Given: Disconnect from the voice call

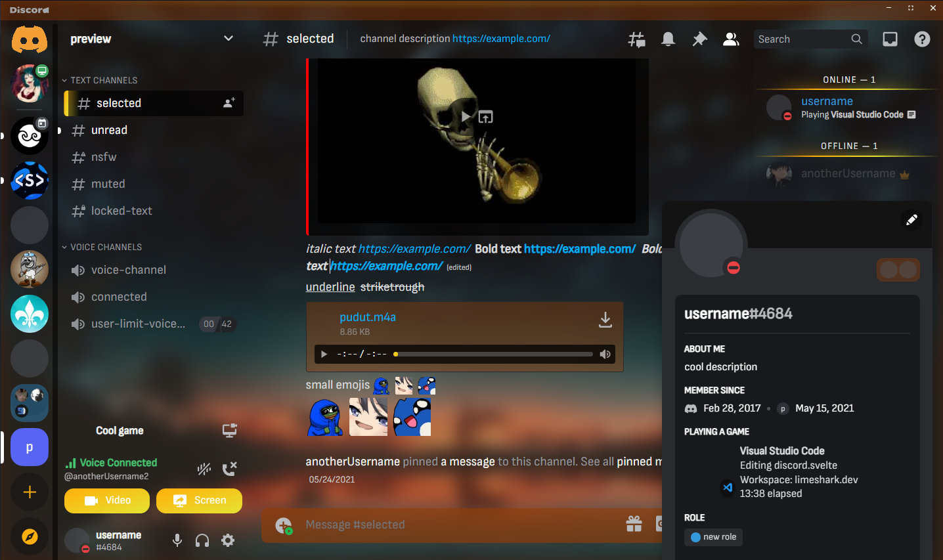Looking at the screenshot, I should coord(229,468).
